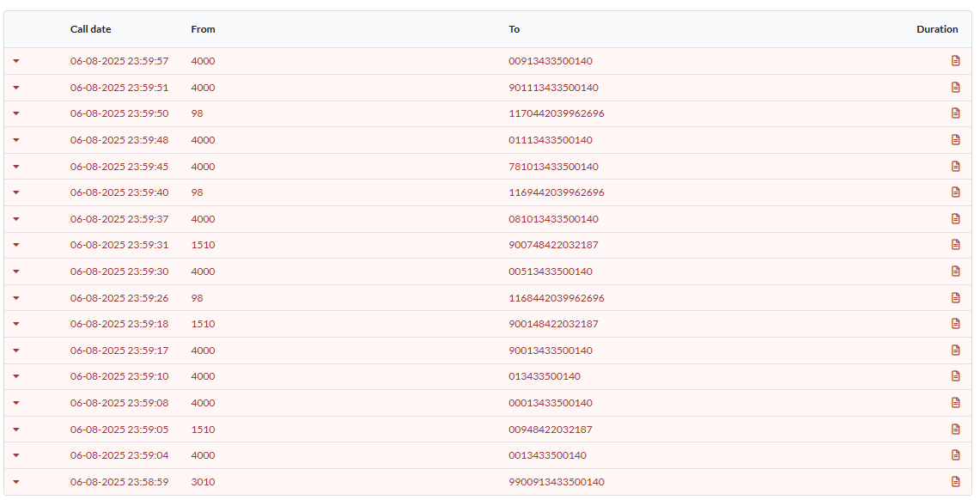The width and height of the screenshot is (980, 500).
Task: Open document icon for call to 013433500140
Action: 955,376
